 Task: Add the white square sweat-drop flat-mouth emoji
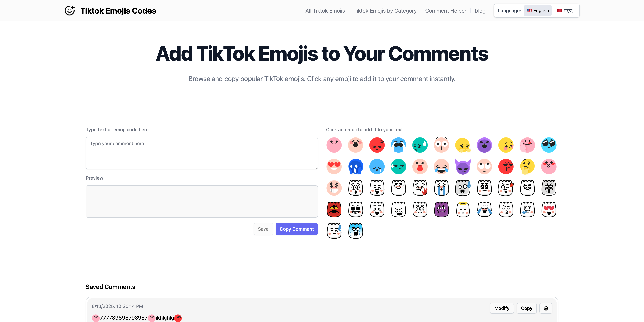point(334,231)
